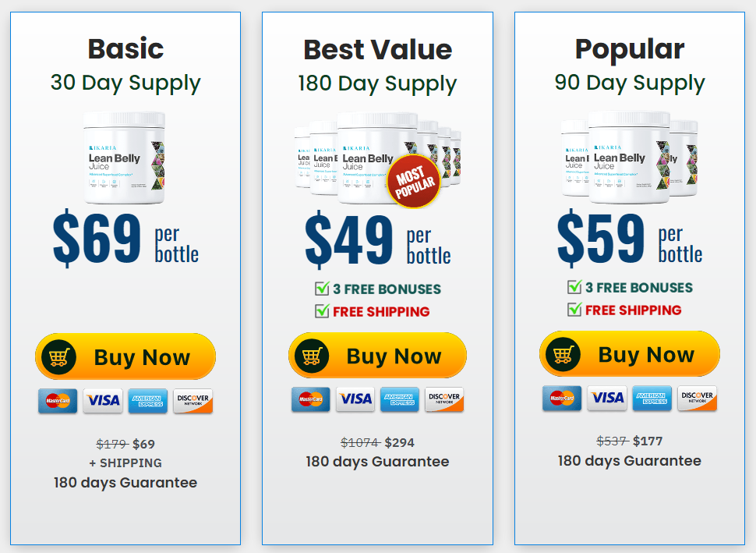Click the 3 Free Bonuses checkmark in Best Value

tap(322, 288)
